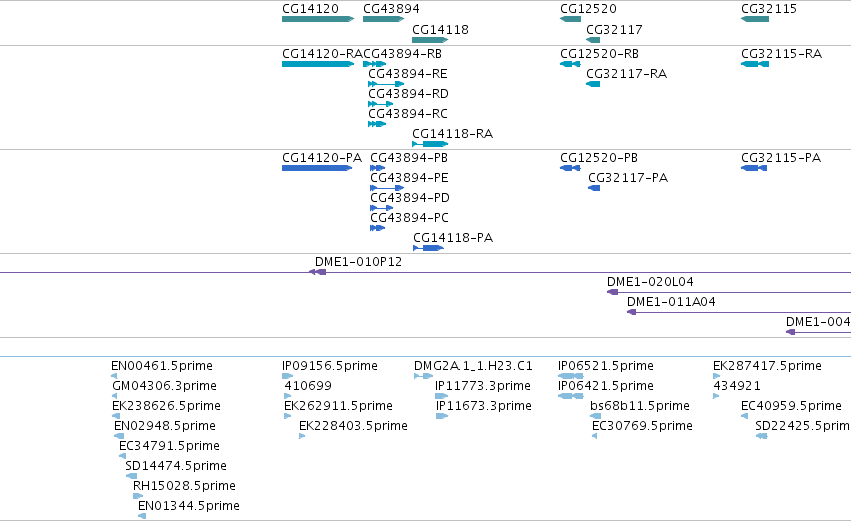Click the CG43894 gene label
The image size is (851, 521).
(x=391, y=9)
